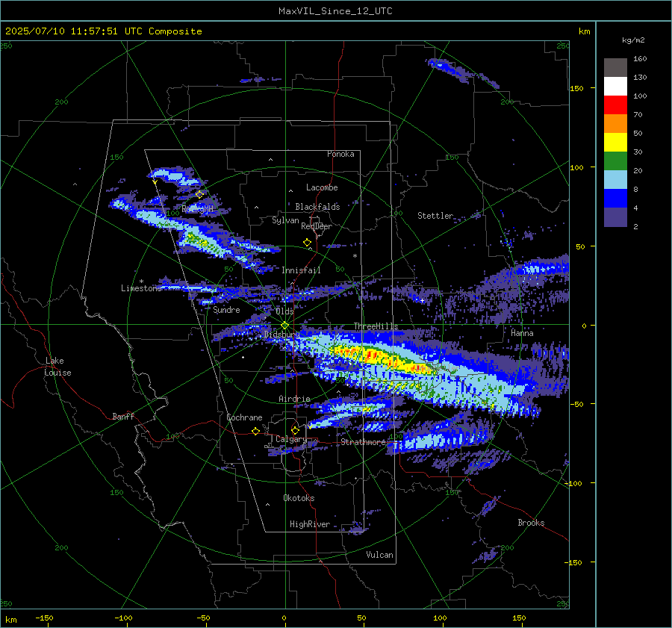Click the Lacombe city label

coord(322,187)
